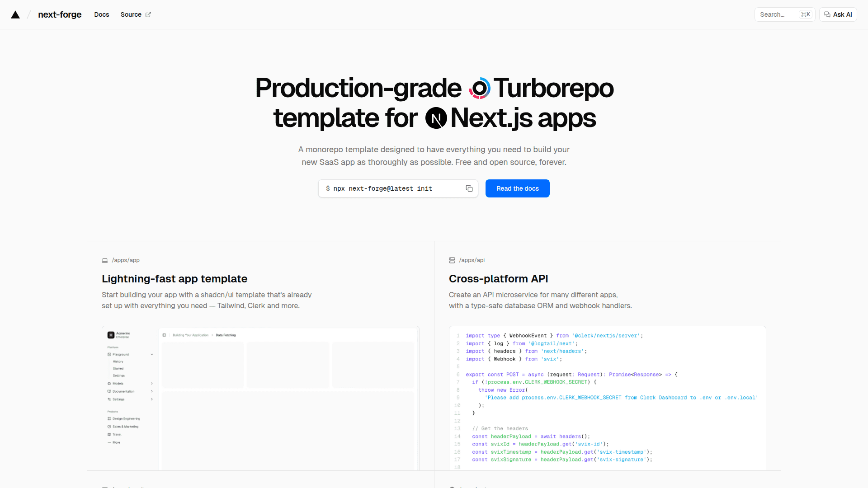Select Settings under Playground in the preview

(x=119, y=375)
